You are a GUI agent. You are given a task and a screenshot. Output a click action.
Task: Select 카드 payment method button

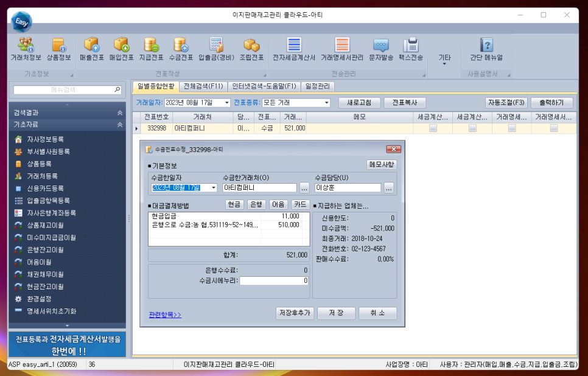coord(300,204)
